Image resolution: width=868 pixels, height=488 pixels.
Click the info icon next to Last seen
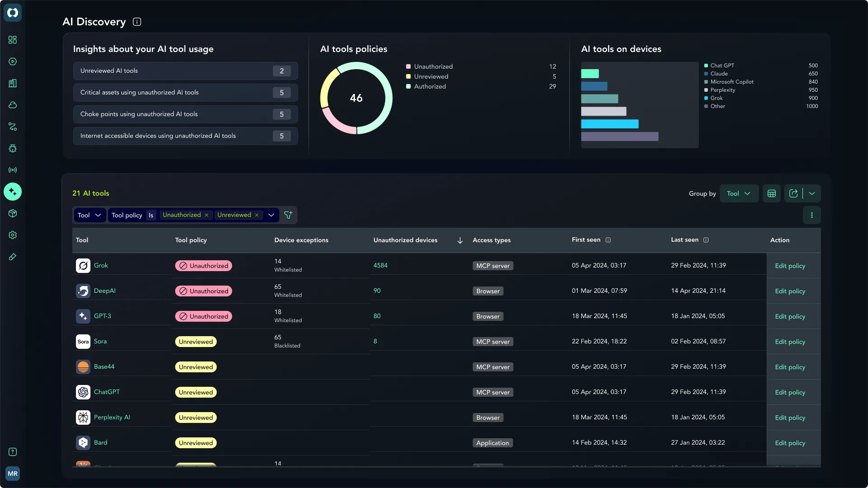(706, 240)
